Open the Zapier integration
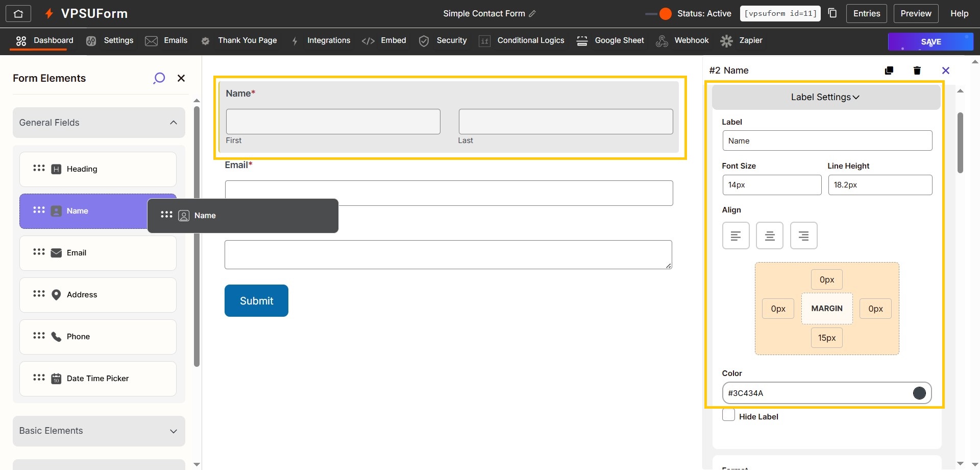 [741, 40]
